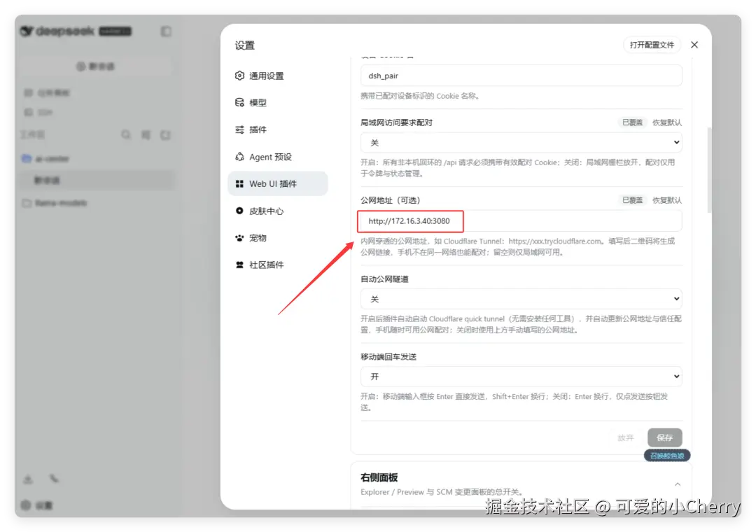This screenshot has height=532, width=756.
Task: Click 已覆盖 badge for 局域网访问要求配对
Action: pyautogui.click(x=632, y=122)
